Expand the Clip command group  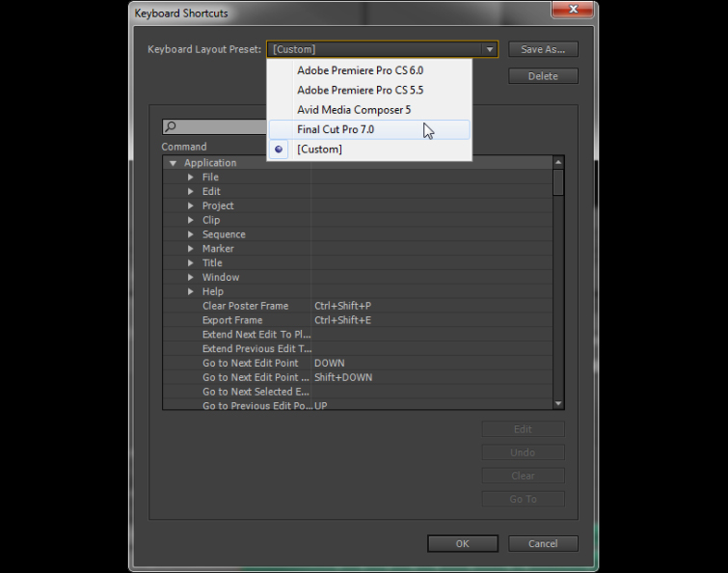pyautogui.click(x=190, y=220)
